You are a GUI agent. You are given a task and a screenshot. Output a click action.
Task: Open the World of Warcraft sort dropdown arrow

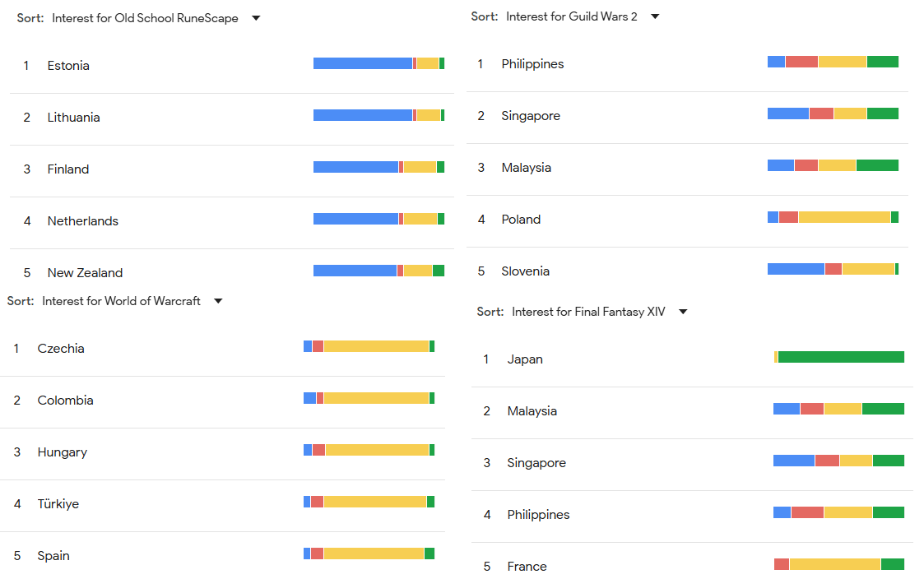(x=218, y=301)
